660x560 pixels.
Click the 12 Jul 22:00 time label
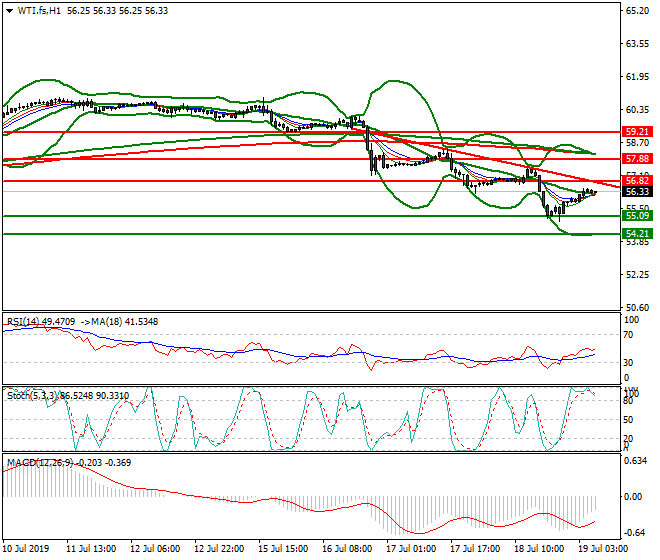pos(219,549)
